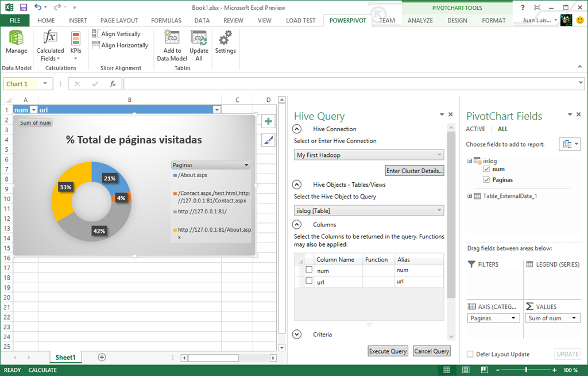588x376 pixels.
Task: Expand the Criteria section
Action: click(x=297, y=335)
